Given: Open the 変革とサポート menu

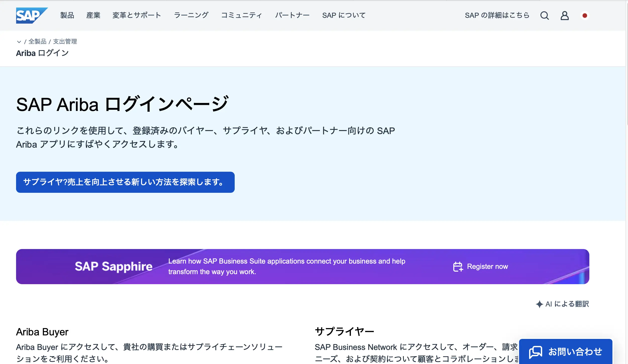Looking at the screenshot, I should pyautogui.click(x=137, y=15).
